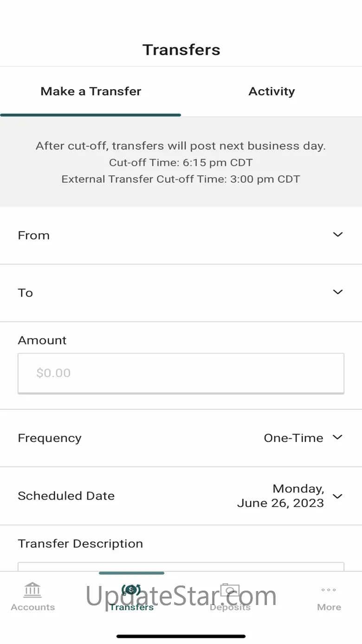This screenshot has width=362, height=644.
Task: Tap the Frequency row label
Action: (50, 438)
